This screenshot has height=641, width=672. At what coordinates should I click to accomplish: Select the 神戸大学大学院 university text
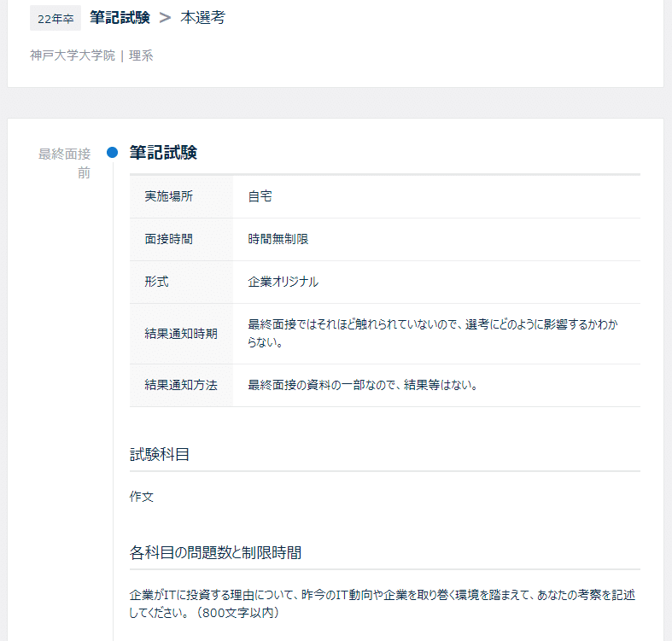pyautogui.click(x=73, y=55)
